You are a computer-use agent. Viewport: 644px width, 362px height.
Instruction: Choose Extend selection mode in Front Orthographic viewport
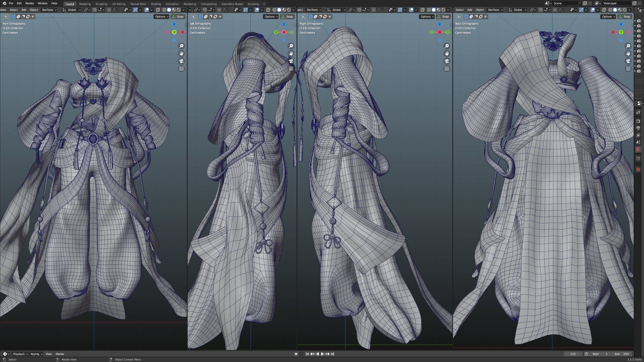click(x=18, y=17)
